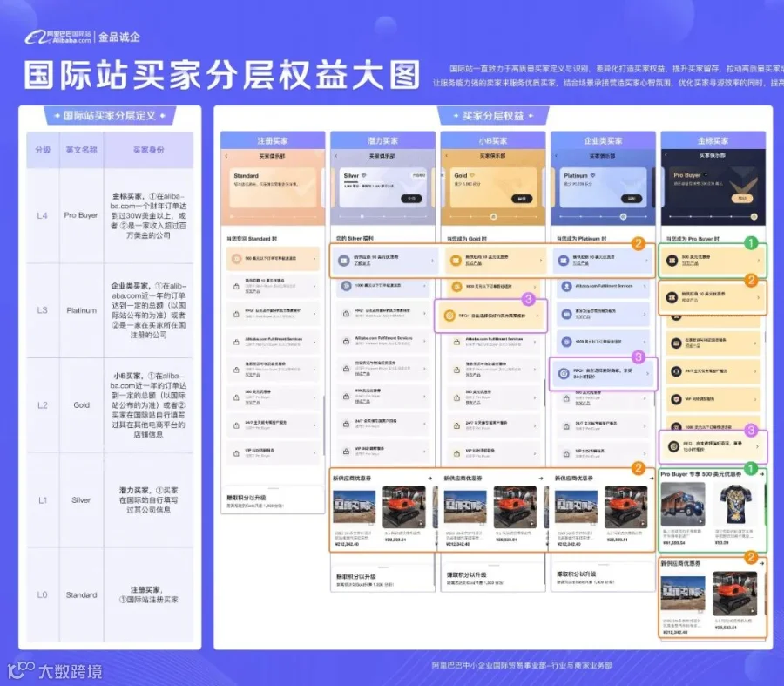Viewport: 784px width, 686px height.
Task: Open the chevron on Pro Buyer's RFQ row
Action: 759,445
